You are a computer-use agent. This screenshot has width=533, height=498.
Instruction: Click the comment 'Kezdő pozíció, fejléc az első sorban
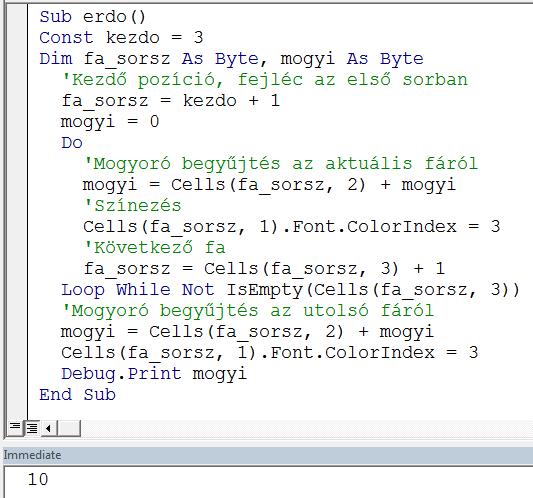[x=265, y=80]
